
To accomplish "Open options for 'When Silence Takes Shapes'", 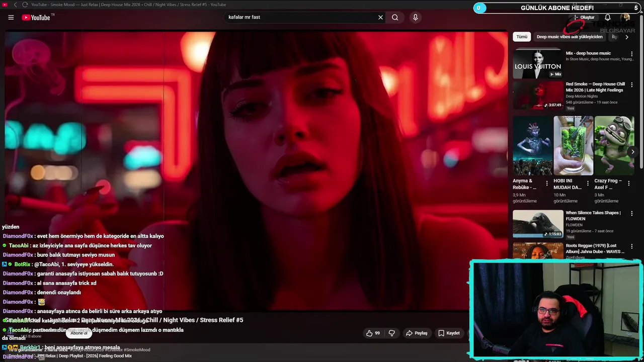I will [x=632, y=214].
